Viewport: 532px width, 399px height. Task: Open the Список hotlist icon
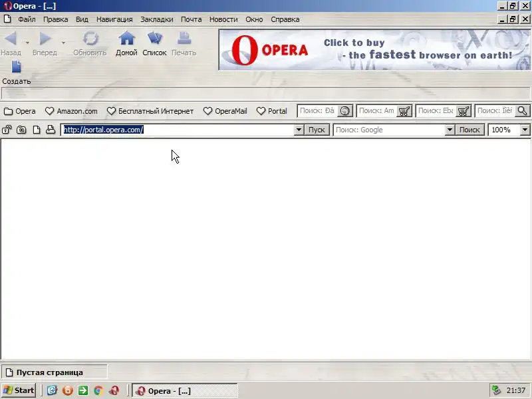click(155, 39)
